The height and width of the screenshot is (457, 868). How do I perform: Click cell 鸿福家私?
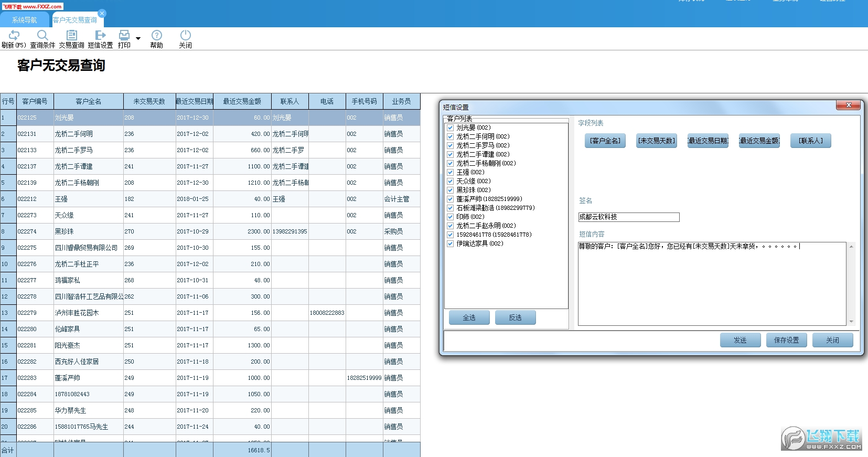[x=88, y=280]
